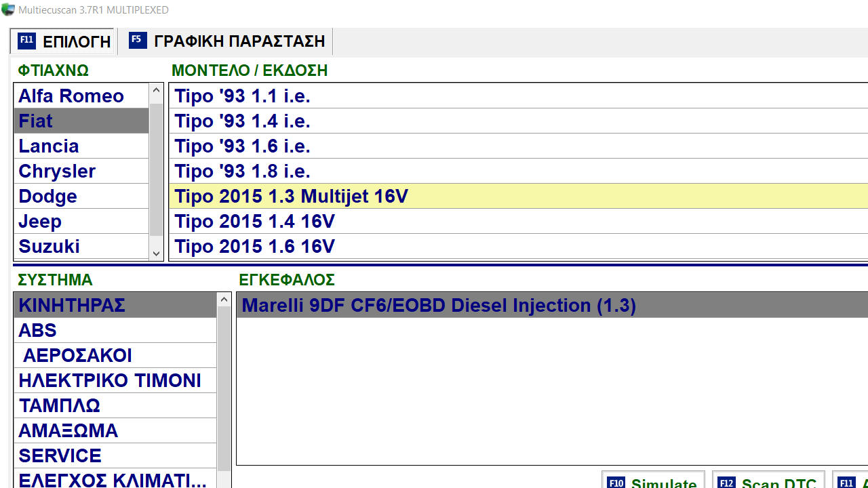Click the Multiecuscan app icon in title bar
Viewport: 868px width, 488px height.
point(7,9)
